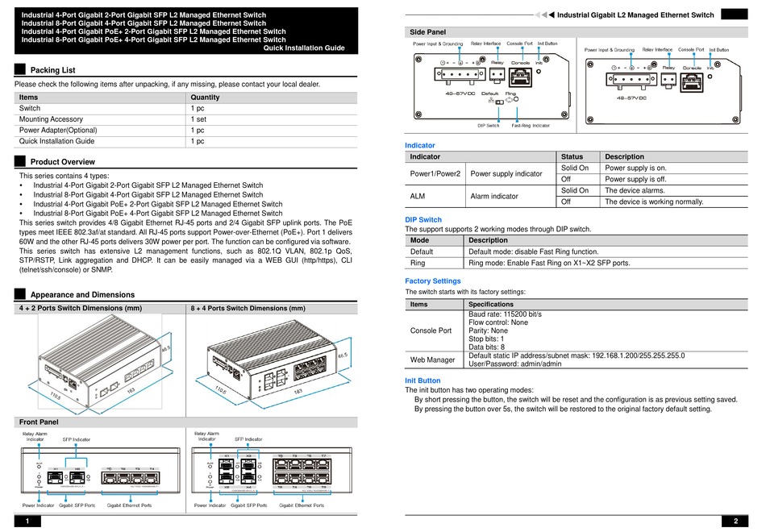This screenshot has height=532, width=766.
Task: Click the 'Appearance and Dimensions' section heading
Action: [82, 294]
